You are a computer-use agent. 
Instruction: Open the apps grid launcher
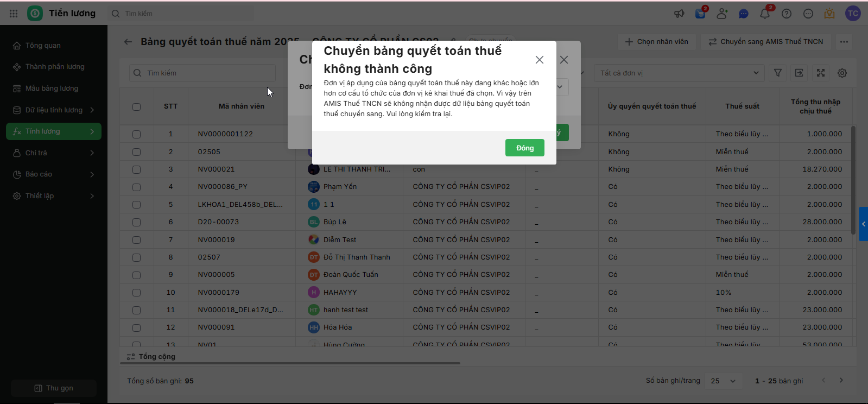point(14,14)
